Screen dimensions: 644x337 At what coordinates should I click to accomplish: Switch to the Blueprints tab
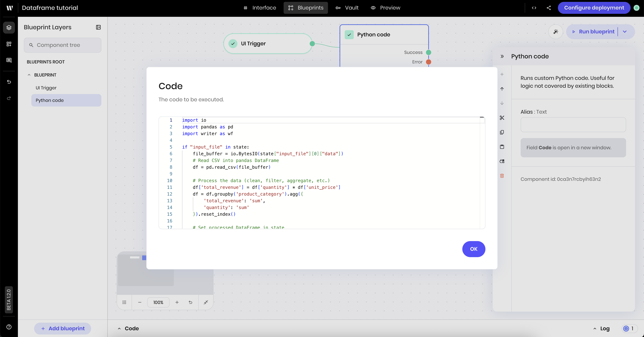(305, 8)
